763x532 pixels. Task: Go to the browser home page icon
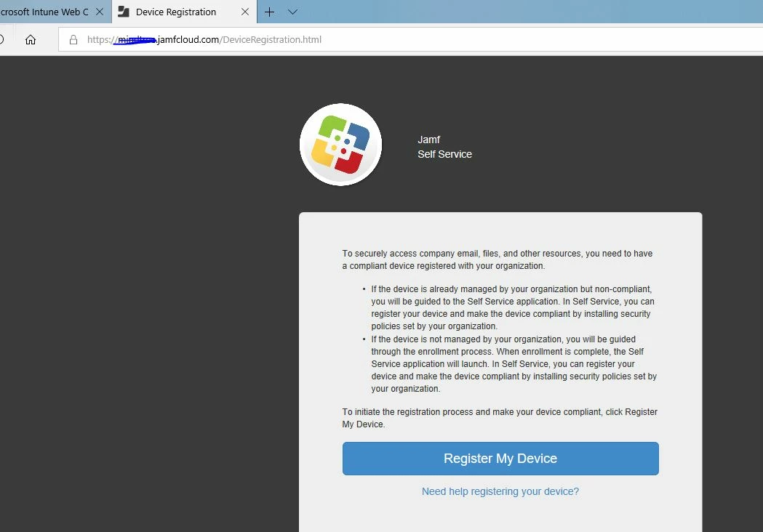tap(31, 39)
